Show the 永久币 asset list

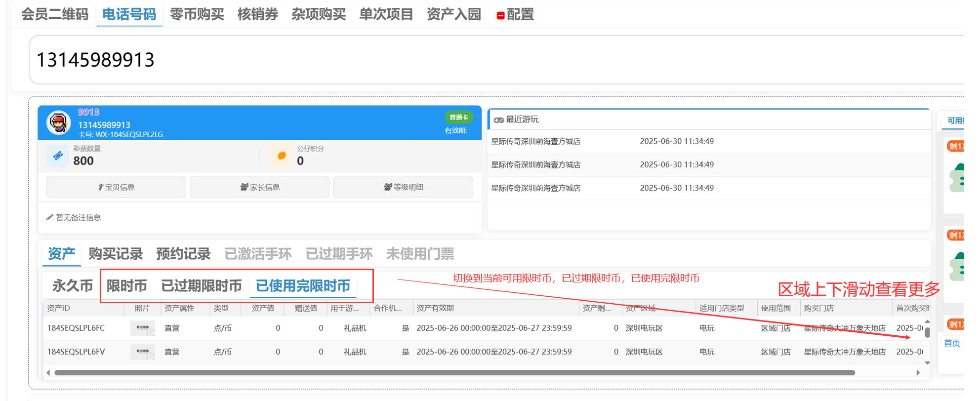coord(73,285)
